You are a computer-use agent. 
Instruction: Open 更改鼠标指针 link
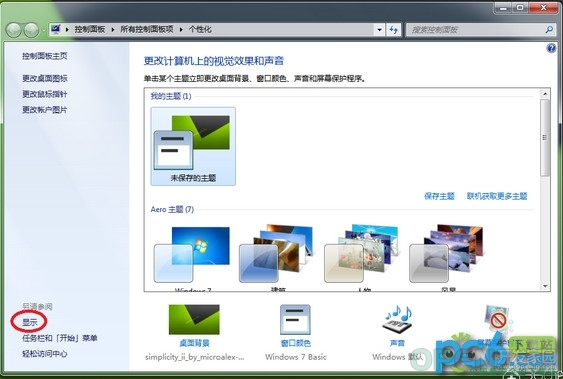pyautogui.click(x=45, y=94)
